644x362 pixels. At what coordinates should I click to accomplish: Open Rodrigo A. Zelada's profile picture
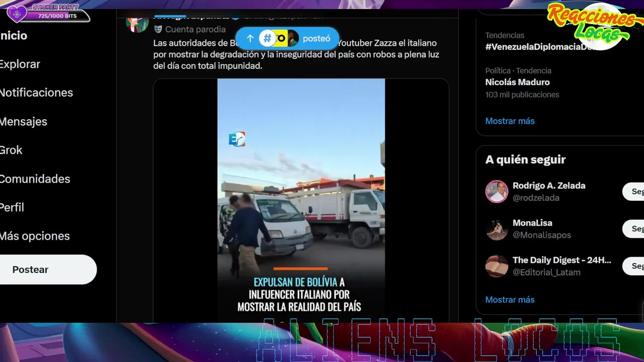pyautogui.click(x=497, y=192)
